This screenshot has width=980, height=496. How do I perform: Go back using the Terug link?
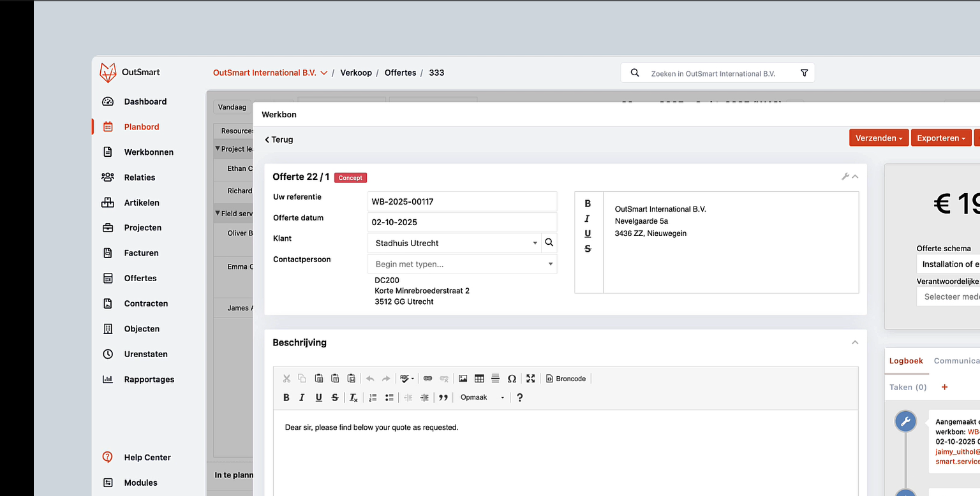[279, 140]
